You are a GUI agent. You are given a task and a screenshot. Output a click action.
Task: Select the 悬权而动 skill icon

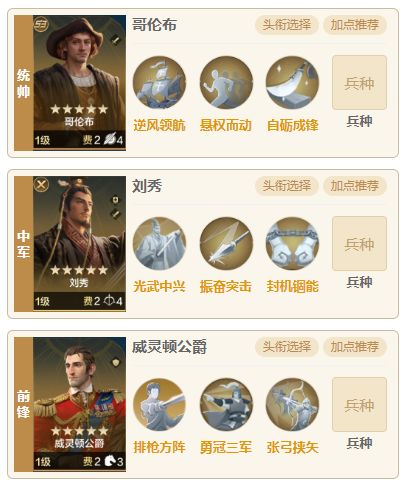(x=226, y=82)
